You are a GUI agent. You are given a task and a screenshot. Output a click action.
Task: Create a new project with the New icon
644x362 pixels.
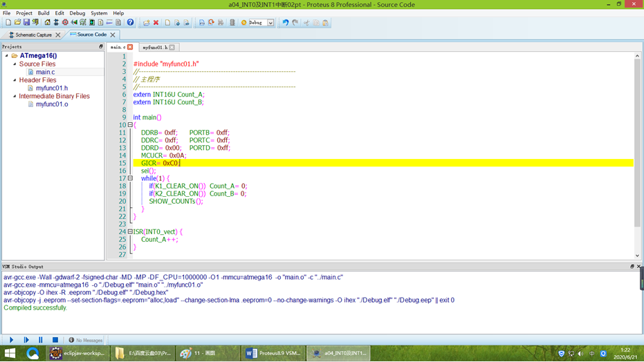point(8,23)
